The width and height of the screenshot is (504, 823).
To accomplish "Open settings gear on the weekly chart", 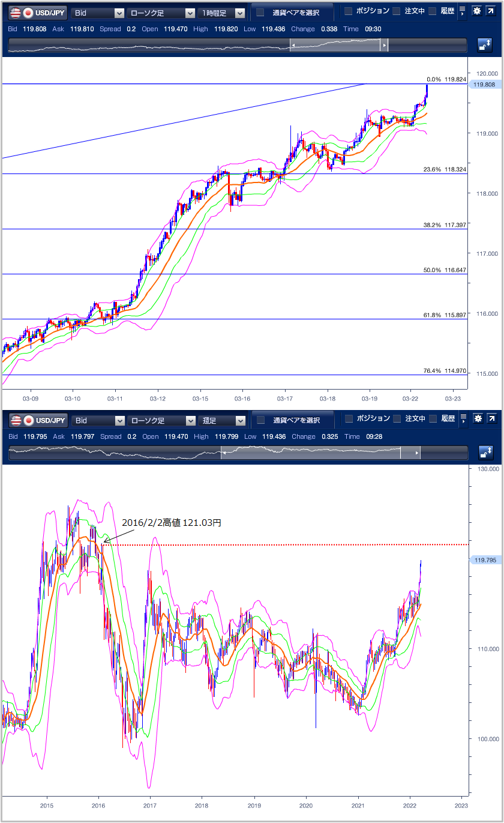I will pyautogui.click(x=477, y=419).
